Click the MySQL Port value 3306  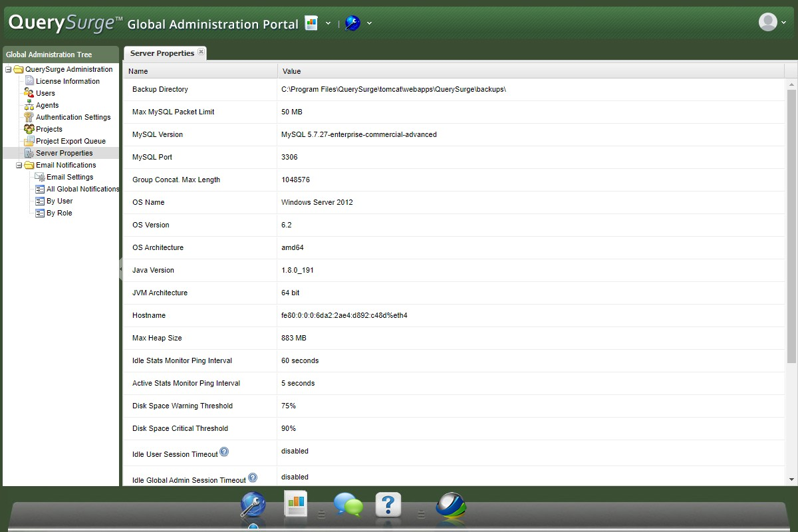[289, 157]
